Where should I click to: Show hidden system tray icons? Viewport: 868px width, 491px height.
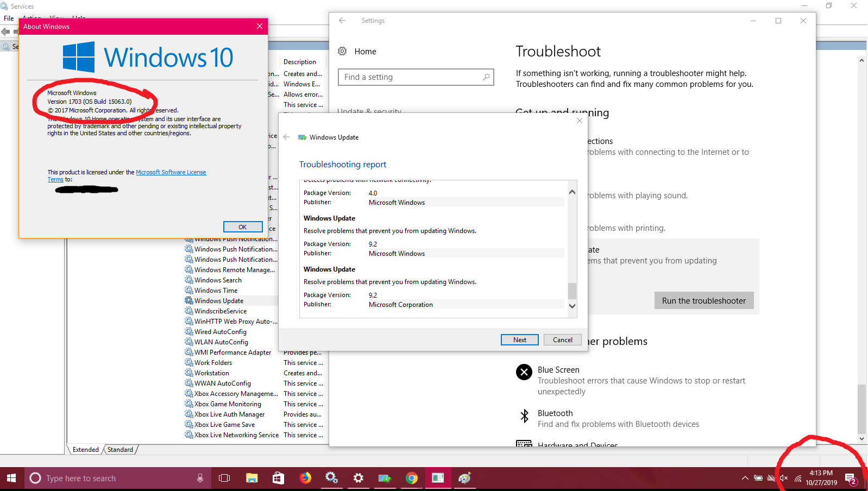point(745,478)
